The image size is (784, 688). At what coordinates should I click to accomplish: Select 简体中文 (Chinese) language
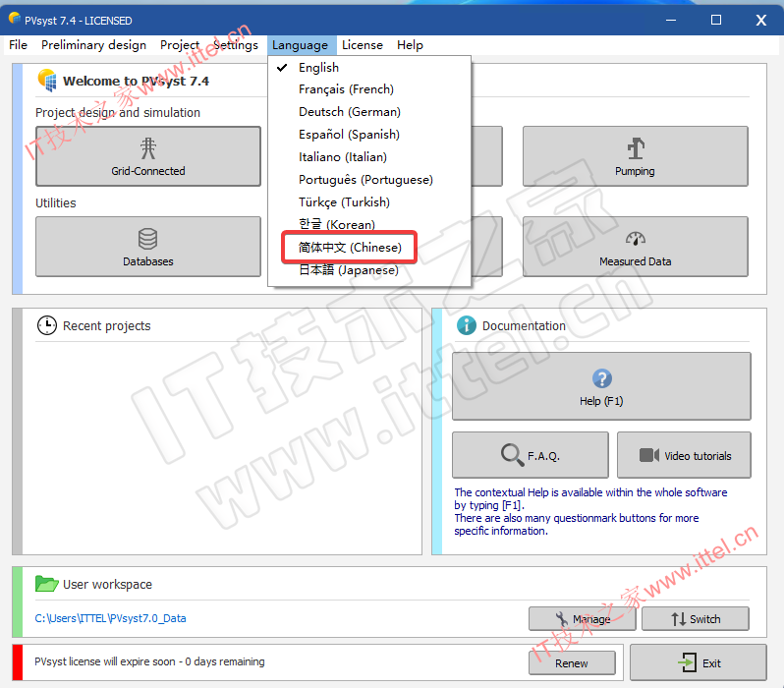369,247
